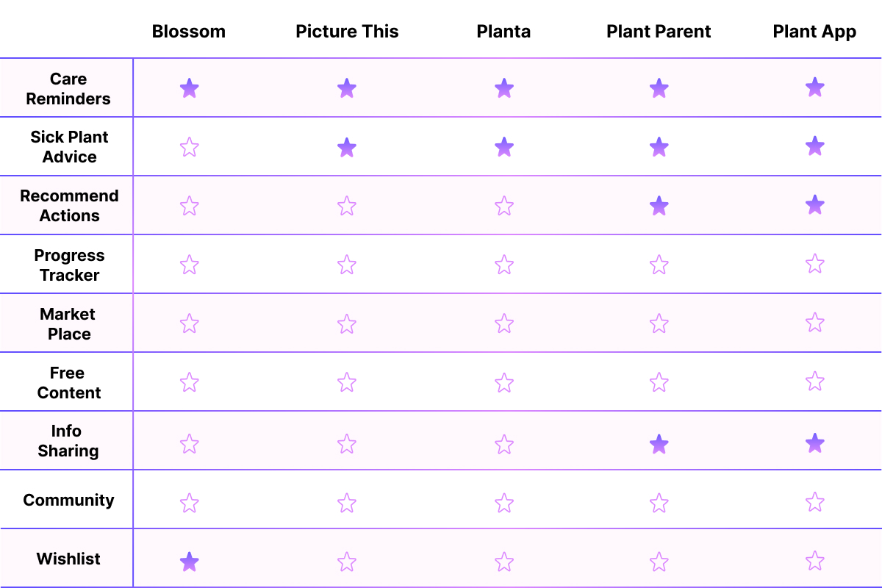Click Plant Parent's Info Sharing filled star

pyautogui.click(x=659, y=444)
